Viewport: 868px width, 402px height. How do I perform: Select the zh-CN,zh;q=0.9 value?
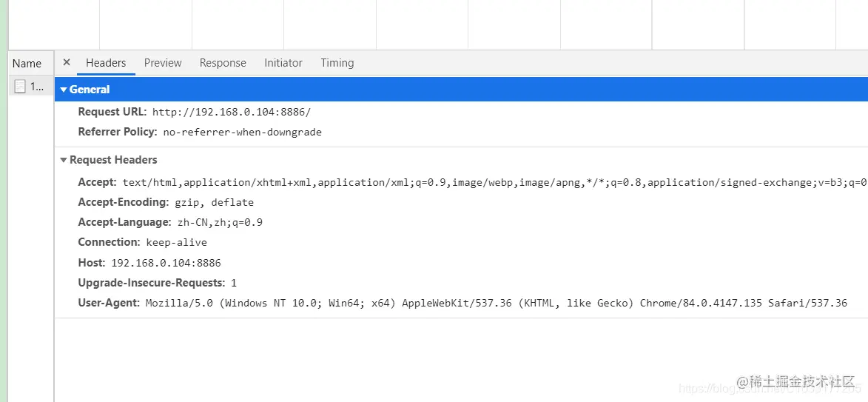click(x=220, y=223)
